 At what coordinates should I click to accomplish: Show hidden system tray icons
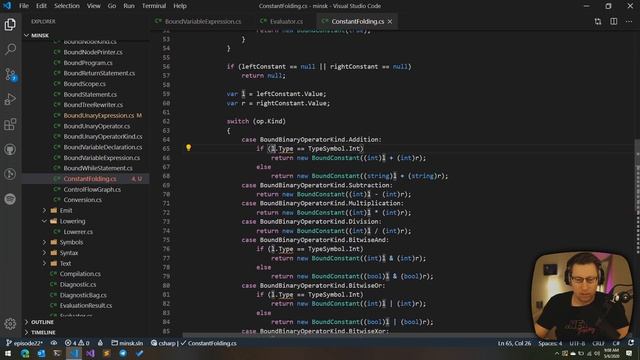557,353
